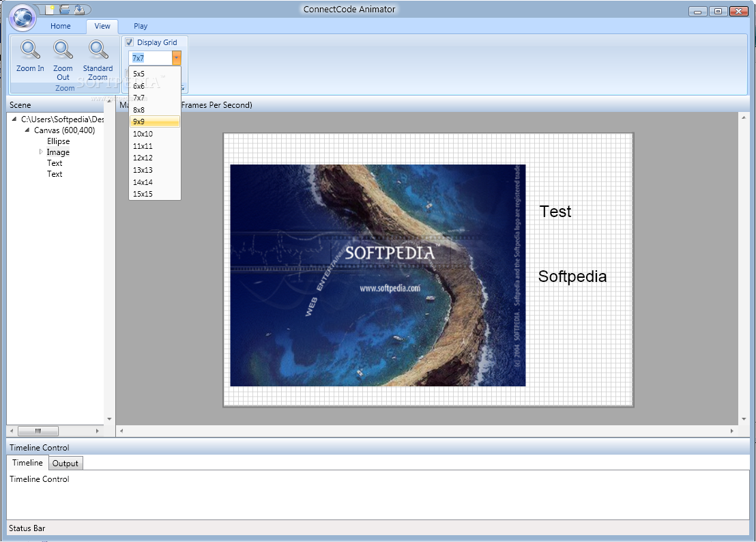Open the Output tab

[65, 463]
